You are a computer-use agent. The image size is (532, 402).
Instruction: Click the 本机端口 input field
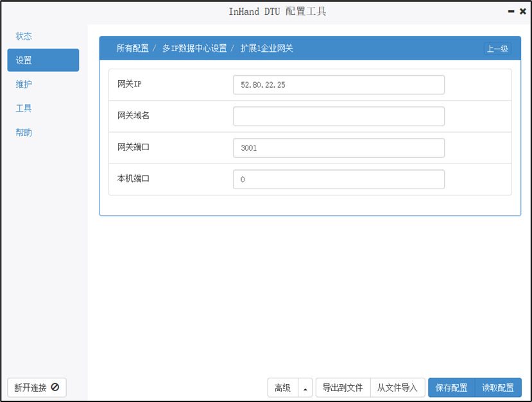[339, 180]
